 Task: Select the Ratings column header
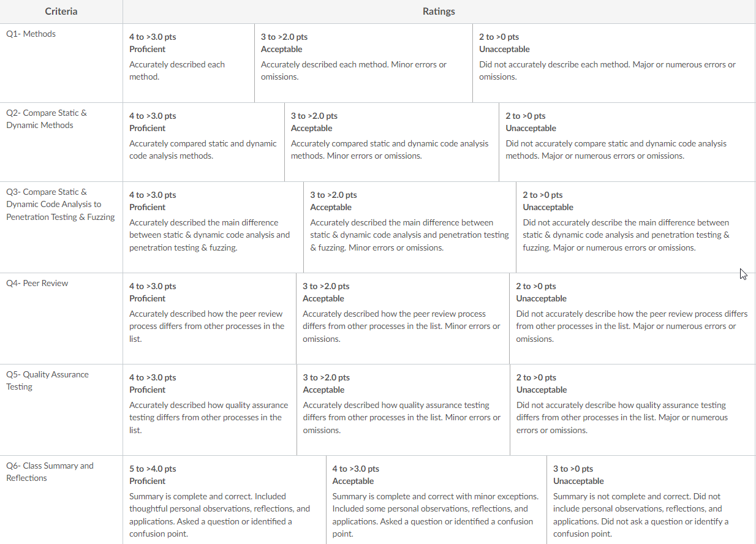coord(439,12)
